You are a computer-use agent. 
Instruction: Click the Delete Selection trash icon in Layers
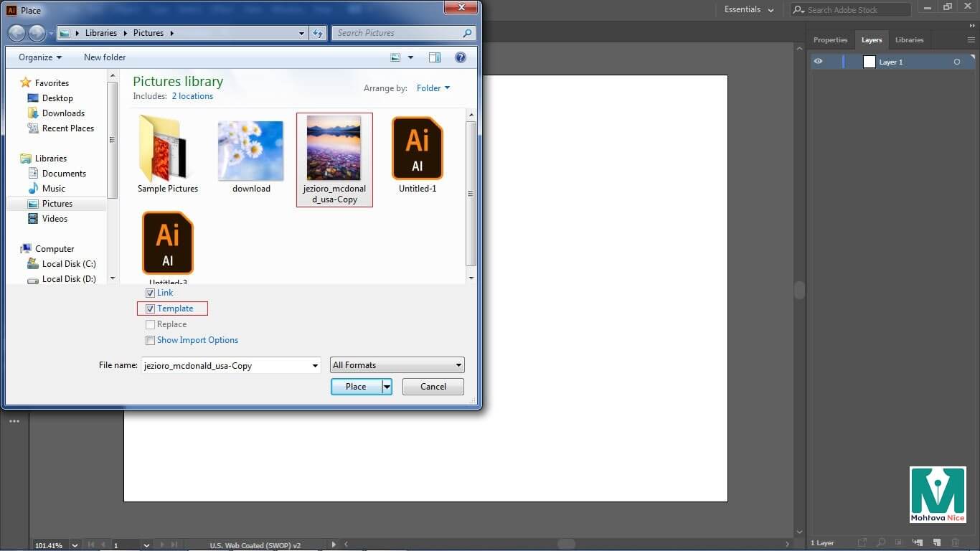tap(955, 542)
